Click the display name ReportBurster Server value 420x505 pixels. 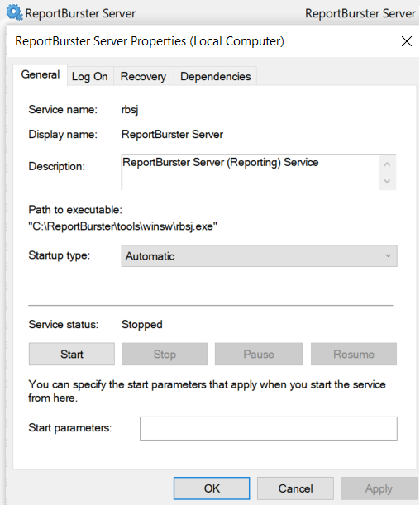pos(172,134)
